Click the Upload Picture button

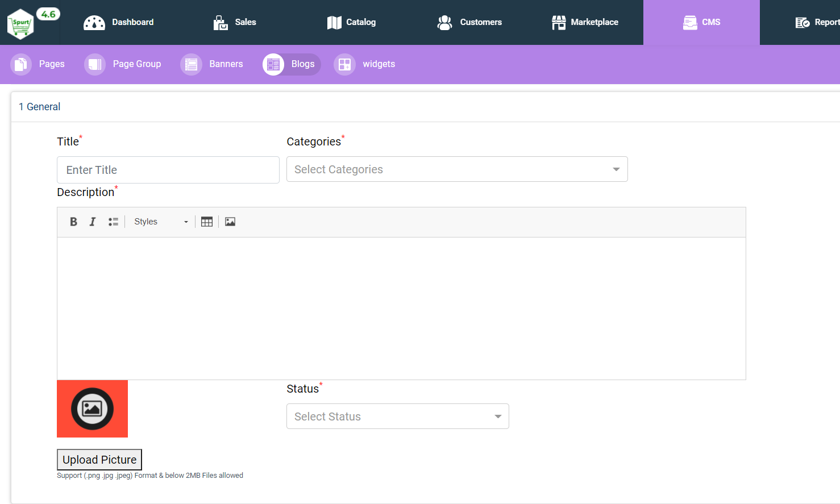click(x=99, y=460)
